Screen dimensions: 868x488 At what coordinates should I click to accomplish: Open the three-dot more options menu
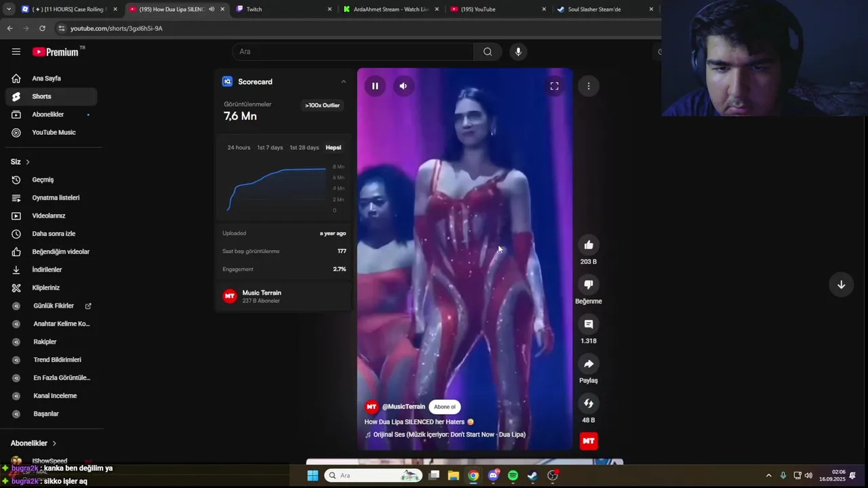(589, 86)
